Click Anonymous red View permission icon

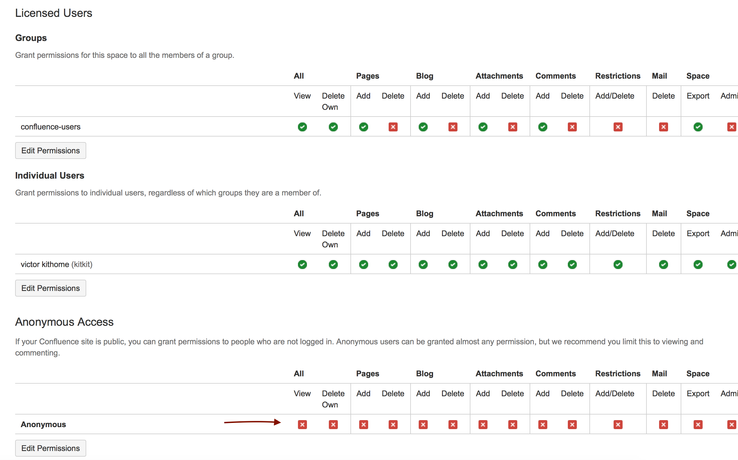pos(302,424)
